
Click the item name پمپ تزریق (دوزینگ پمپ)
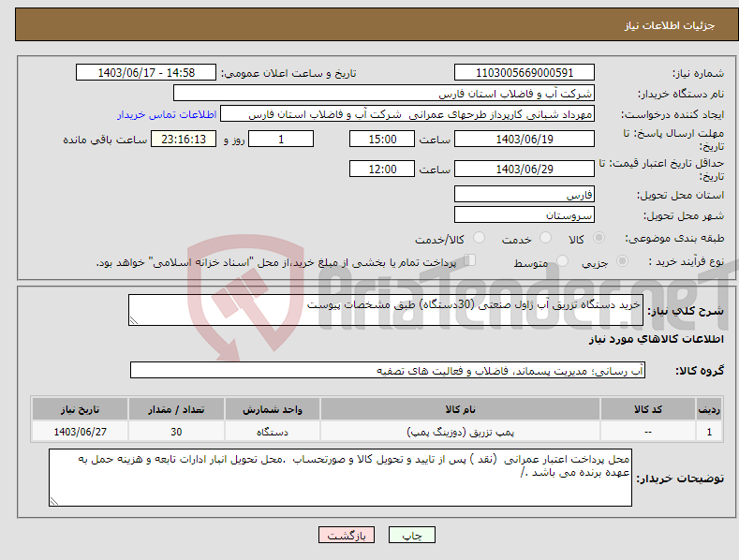[x=460, y=432]
